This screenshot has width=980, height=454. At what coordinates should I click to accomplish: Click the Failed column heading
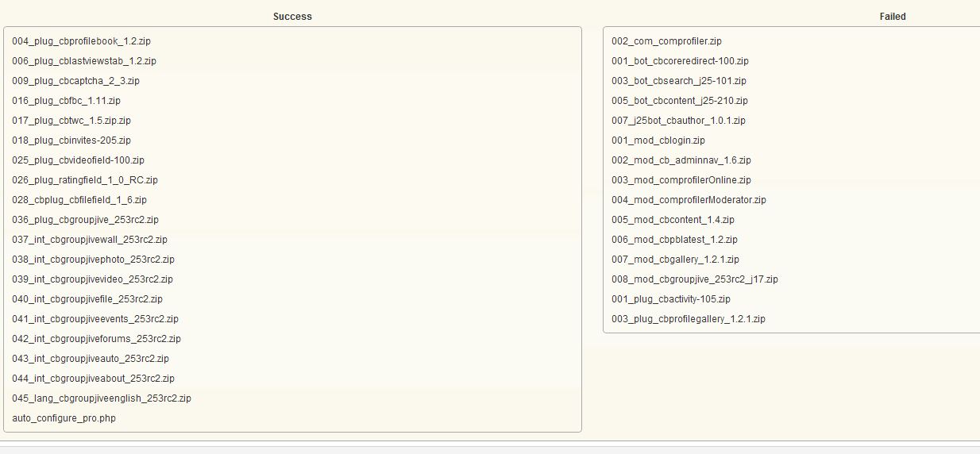coord(893,17)
